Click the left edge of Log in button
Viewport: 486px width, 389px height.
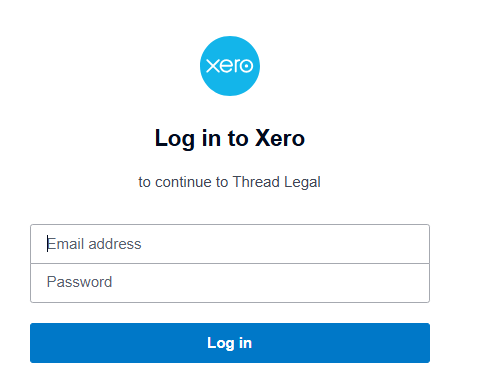click(x=40, y=343)
